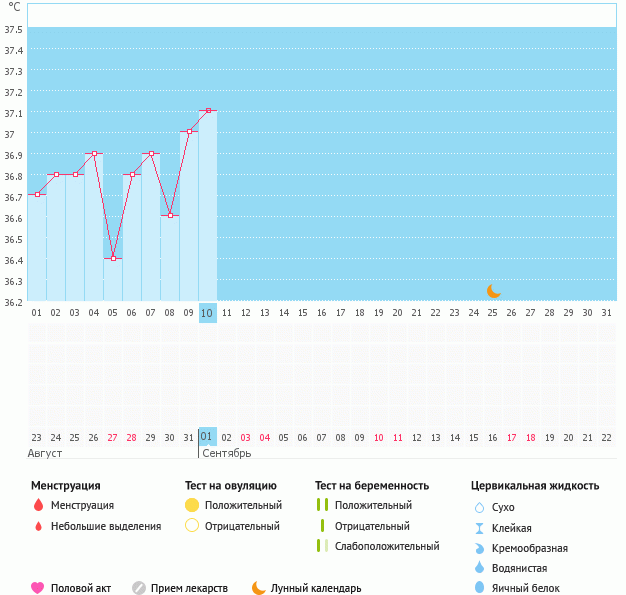Select the 01 Сентябрь date cell

(207, 437)
